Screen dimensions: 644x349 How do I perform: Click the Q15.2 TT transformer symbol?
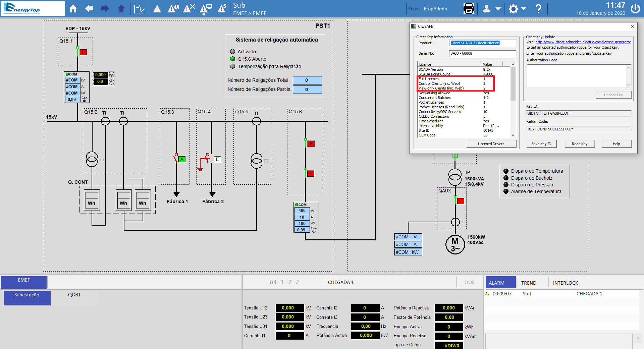92,159
